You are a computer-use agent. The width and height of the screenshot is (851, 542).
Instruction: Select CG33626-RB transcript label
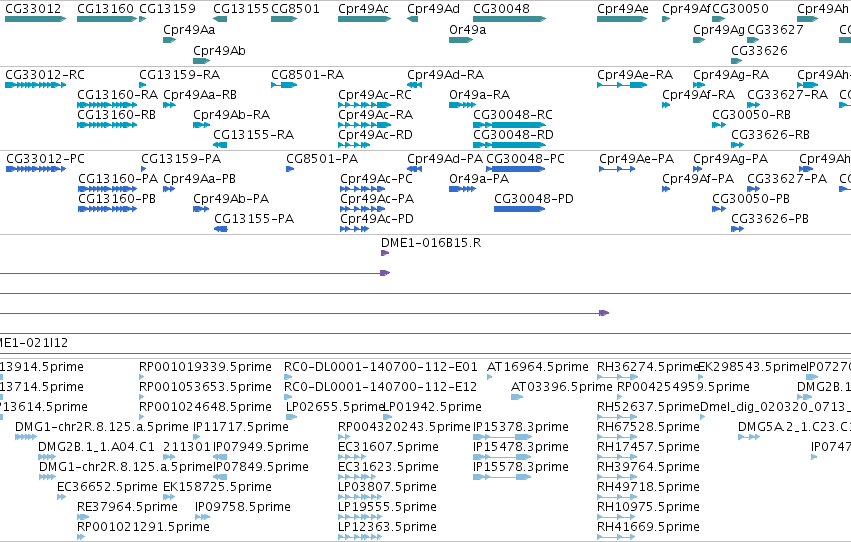pos(770,135)
